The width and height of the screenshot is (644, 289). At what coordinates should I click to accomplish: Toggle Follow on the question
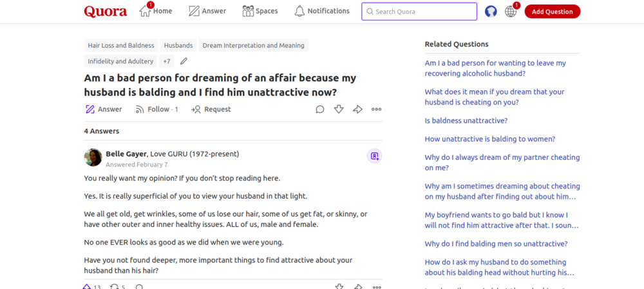(156, 109)
